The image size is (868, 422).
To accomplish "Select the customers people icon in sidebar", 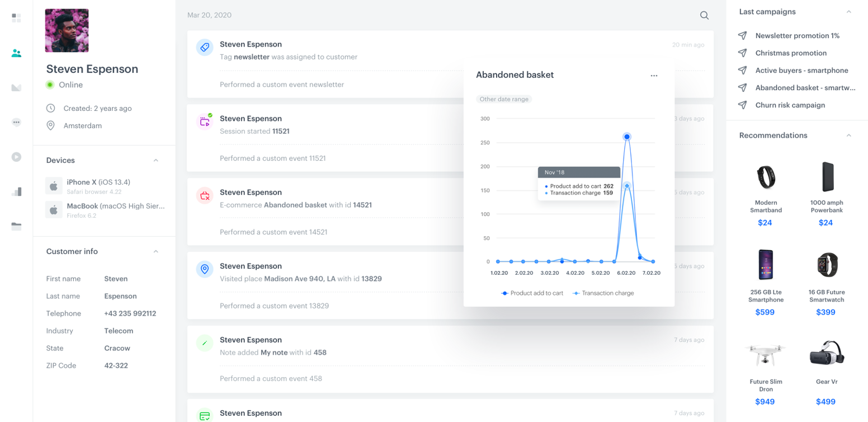I will (x=16, y=54).
